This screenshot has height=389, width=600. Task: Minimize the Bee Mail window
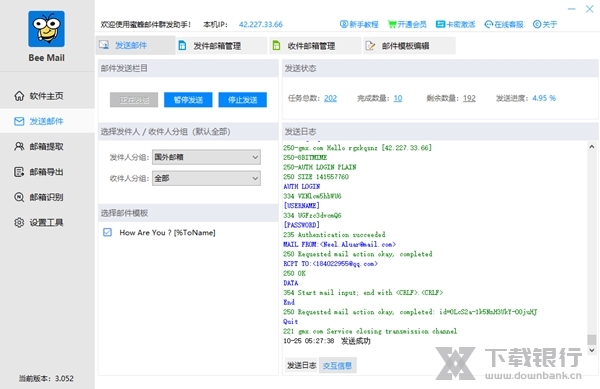(572, 9)
